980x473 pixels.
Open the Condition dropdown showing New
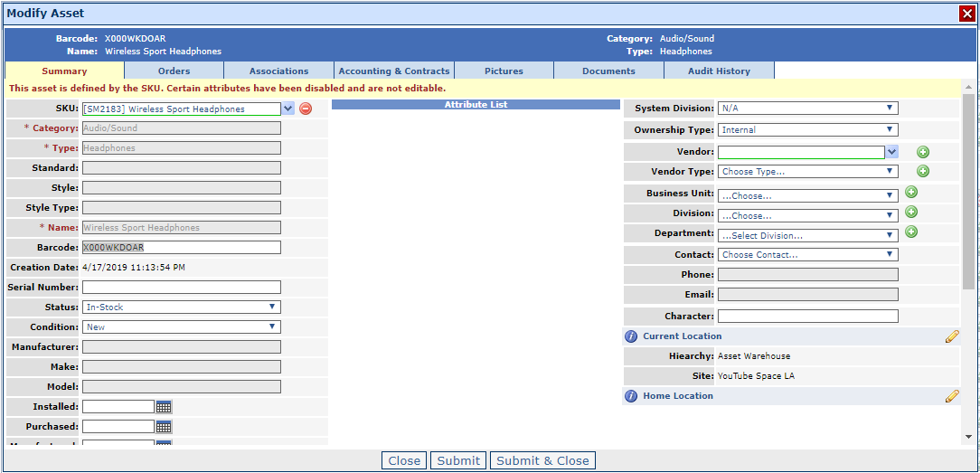(181, 326)
